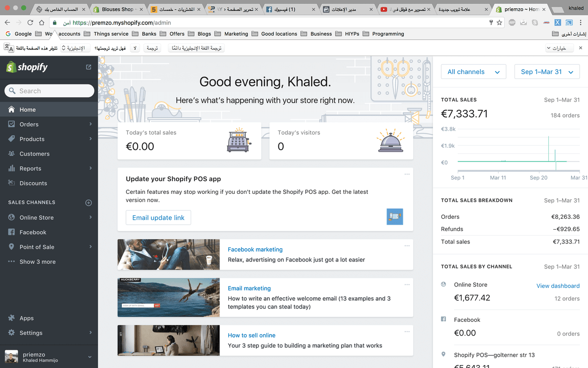Screen dimensions: 588x368
Task: Click Facebook marketing article link
Action: click(x=255, y=250)
